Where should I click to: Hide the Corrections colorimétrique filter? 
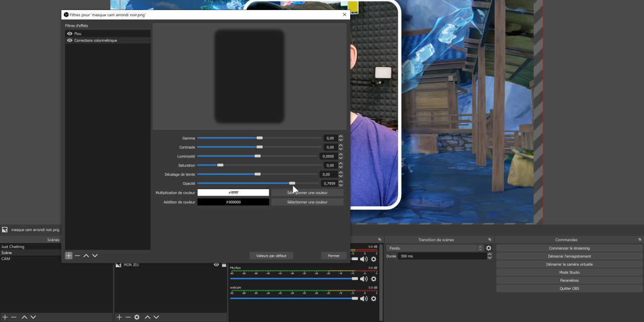pos(70,40)
